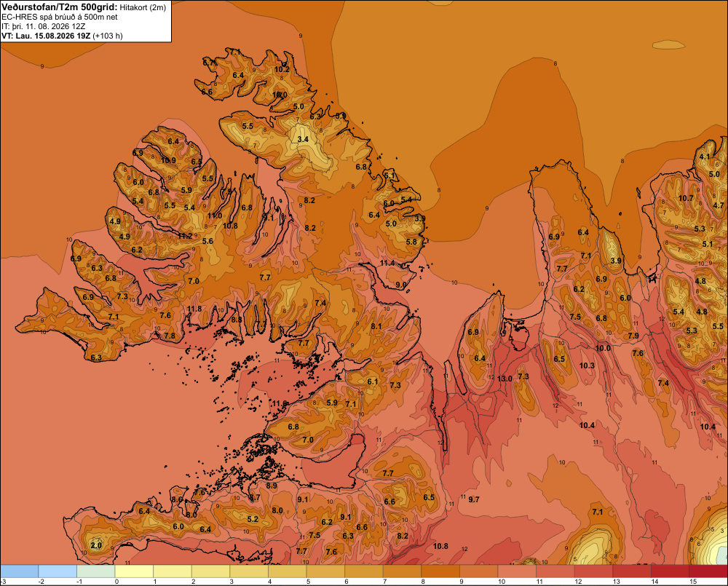Viewport: 728px width, 586px height.
Task: Click the temperature value 6.1 on the map
Action: click(372, 381)
